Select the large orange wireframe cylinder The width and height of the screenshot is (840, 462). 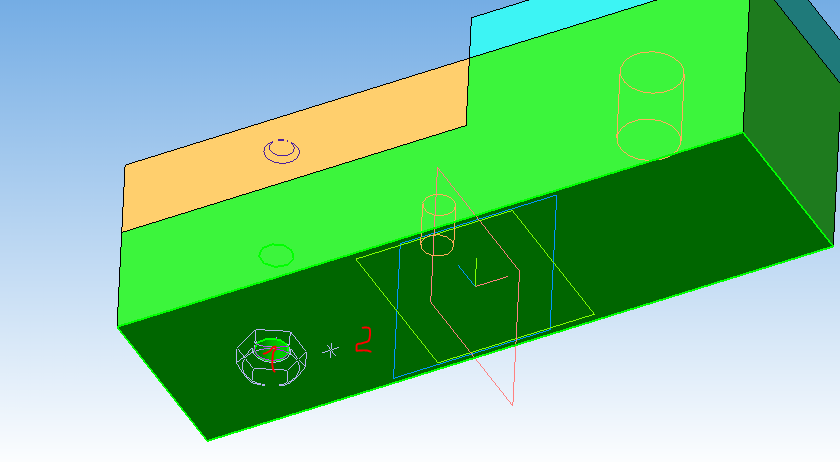(651, 105)
